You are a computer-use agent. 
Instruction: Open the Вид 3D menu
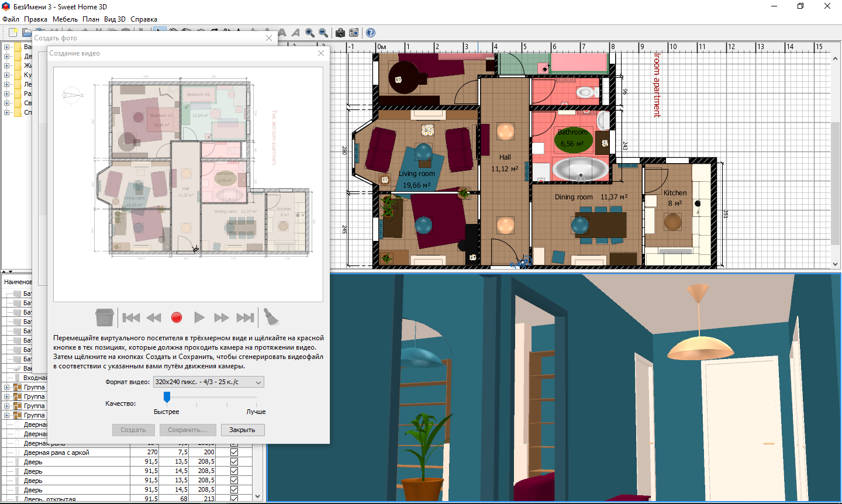(115, 19)
